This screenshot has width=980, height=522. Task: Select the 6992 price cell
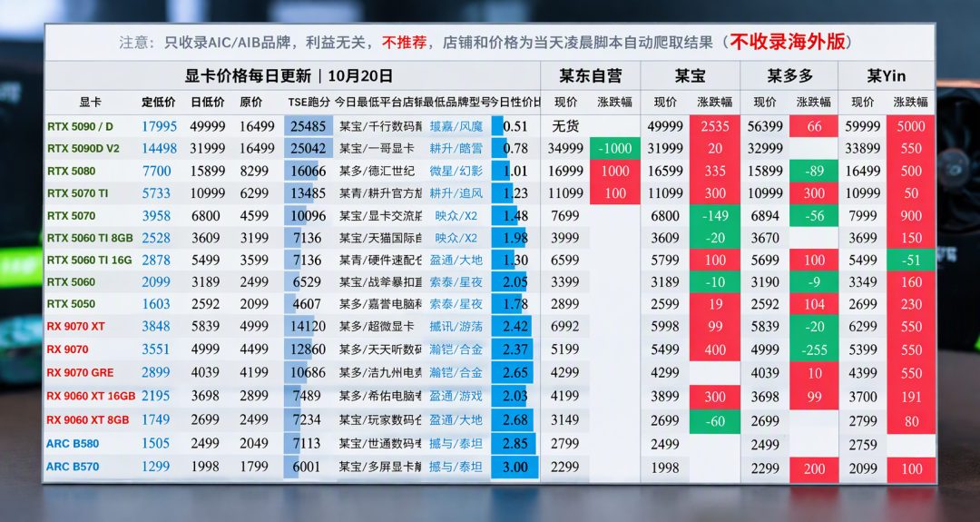click(x=565, y=326)
